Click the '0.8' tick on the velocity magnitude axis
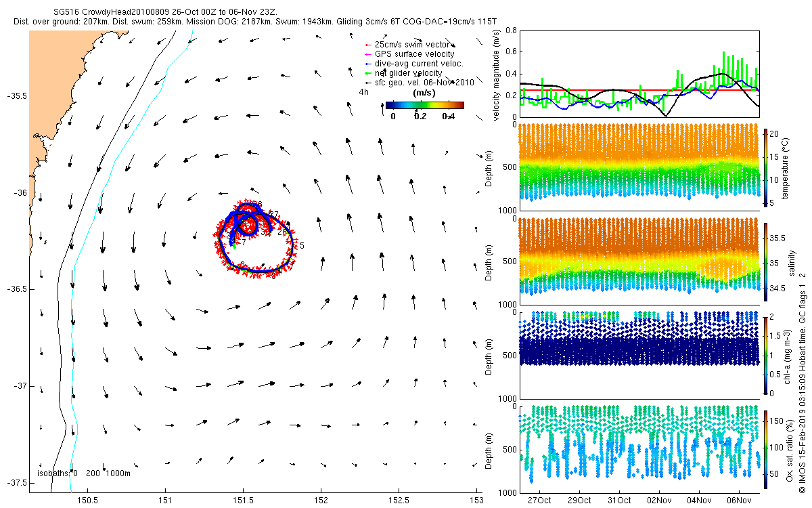This screenshot has height=508, width=812. click(510, 30)
